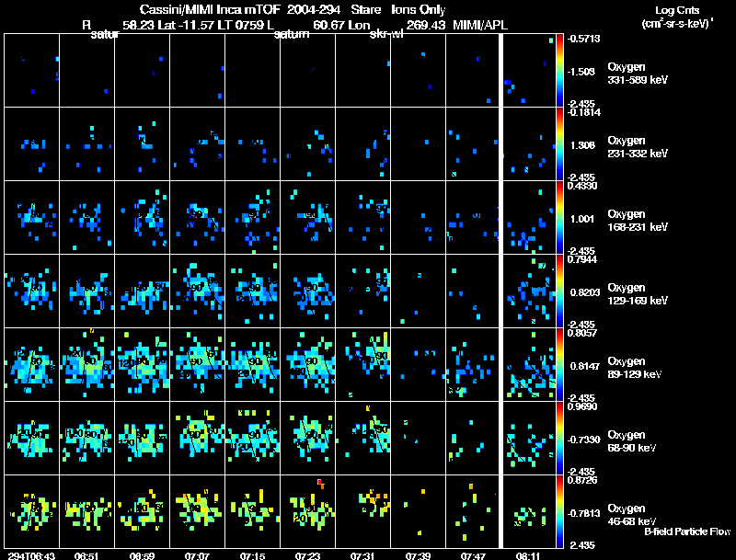Open the 68-90 keV image panel at 294T06:43
Image resolution: width=736 pixels, height=560 pixels.
pyautogui.click(x=32, y=438)
